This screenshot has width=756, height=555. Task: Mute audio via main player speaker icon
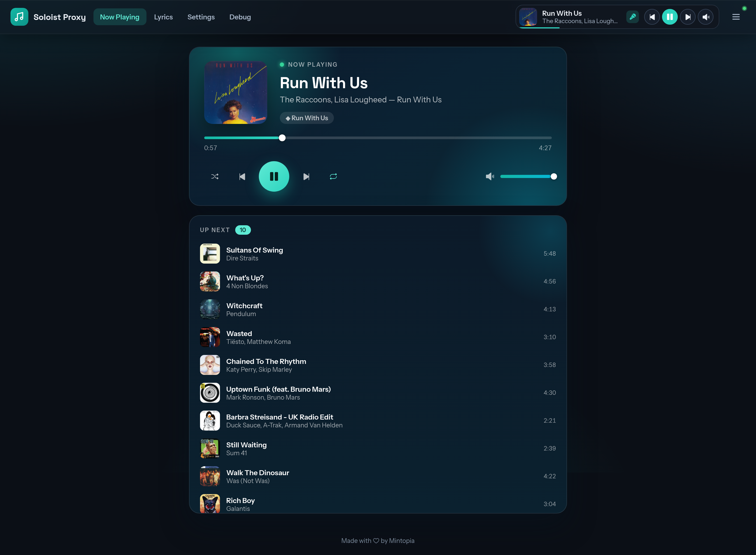tap(490, 176)
